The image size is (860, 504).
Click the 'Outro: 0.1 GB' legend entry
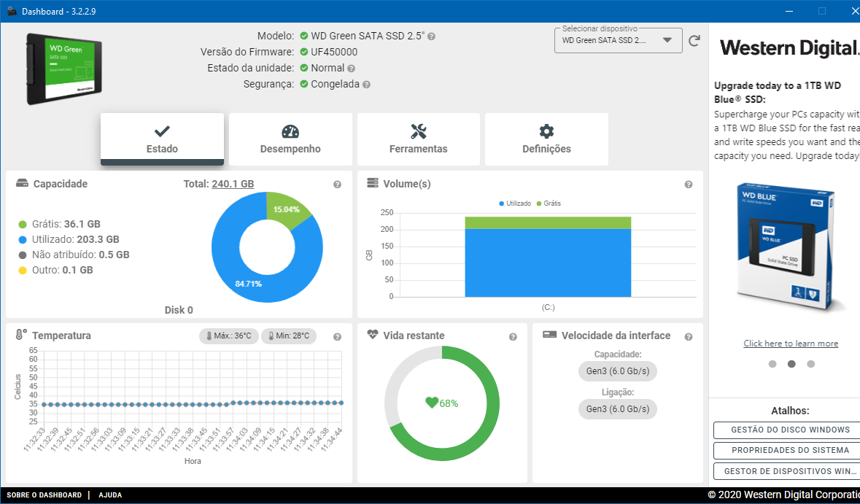coord(56,270)
